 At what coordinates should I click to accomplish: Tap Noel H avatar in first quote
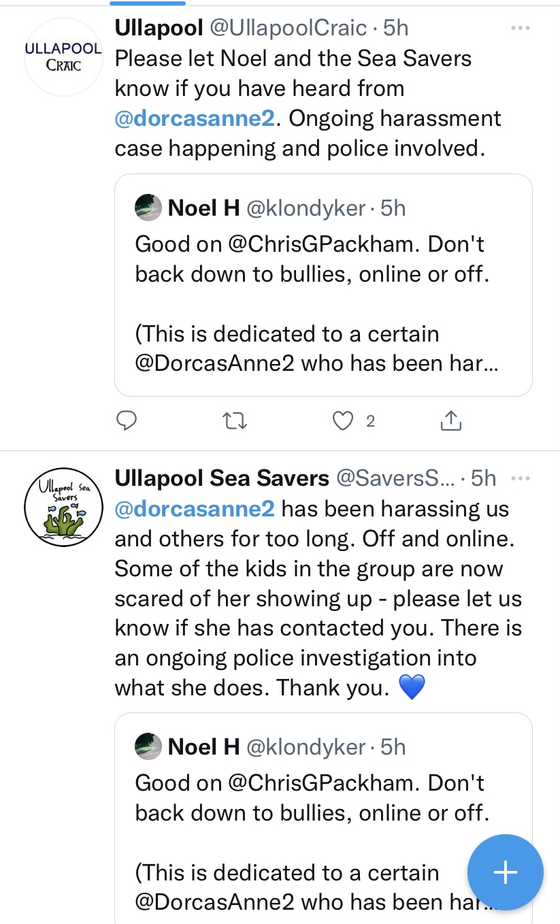tap(148, 208)
